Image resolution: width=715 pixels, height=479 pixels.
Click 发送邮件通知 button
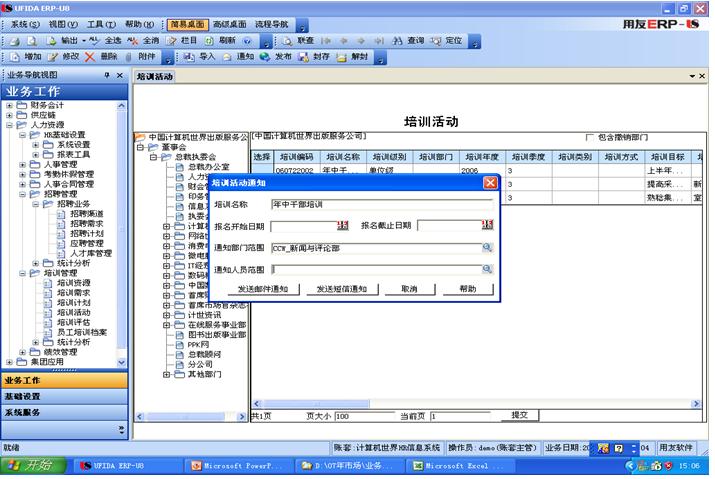click(263, 289)
